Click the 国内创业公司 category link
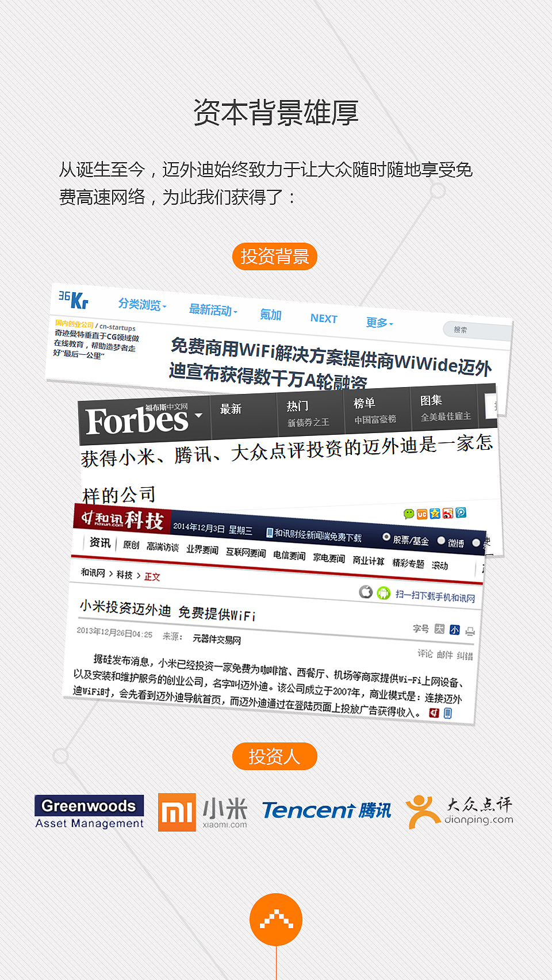The image size is (552, 980). coord(74,324)
